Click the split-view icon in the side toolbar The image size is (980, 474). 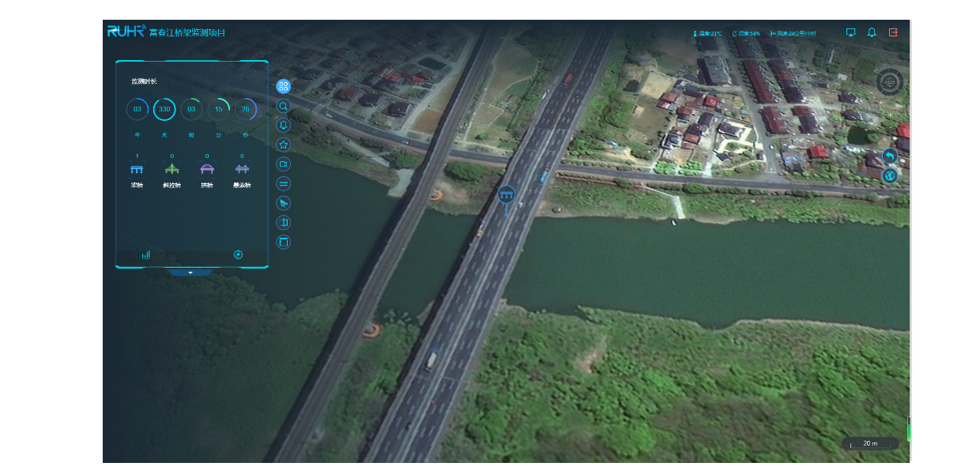283,223
